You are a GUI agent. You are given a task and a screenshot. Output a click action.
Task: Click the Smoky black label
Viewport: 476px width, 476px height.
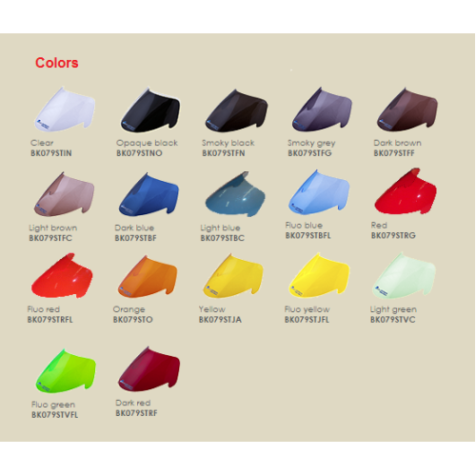coord(228,143)
